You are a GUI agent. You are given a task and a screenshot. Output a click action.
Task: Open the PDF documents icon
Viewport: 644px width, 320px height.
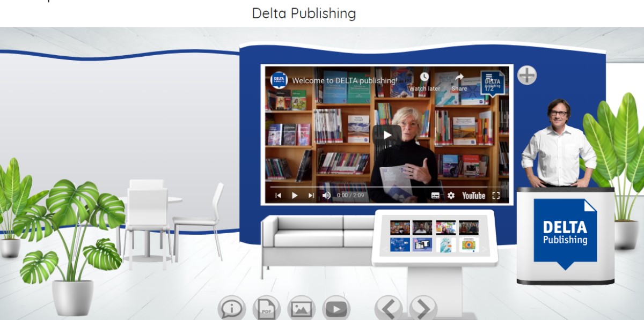click(x=266, y=309)
